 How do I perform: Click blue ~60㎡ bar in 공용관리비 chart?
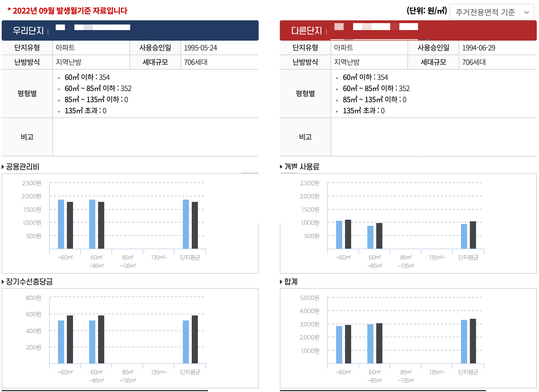pyautogui.click(x=61, y=224)
